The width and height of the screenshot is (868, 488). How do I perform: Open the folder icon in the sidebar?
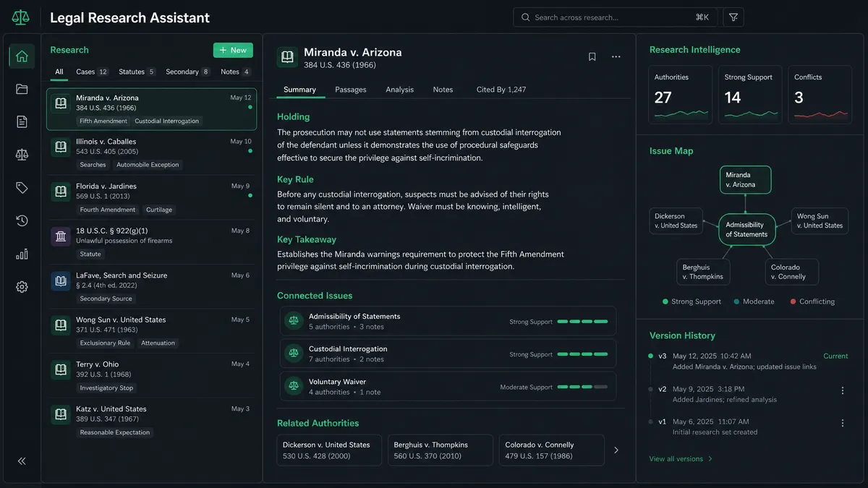22,89
